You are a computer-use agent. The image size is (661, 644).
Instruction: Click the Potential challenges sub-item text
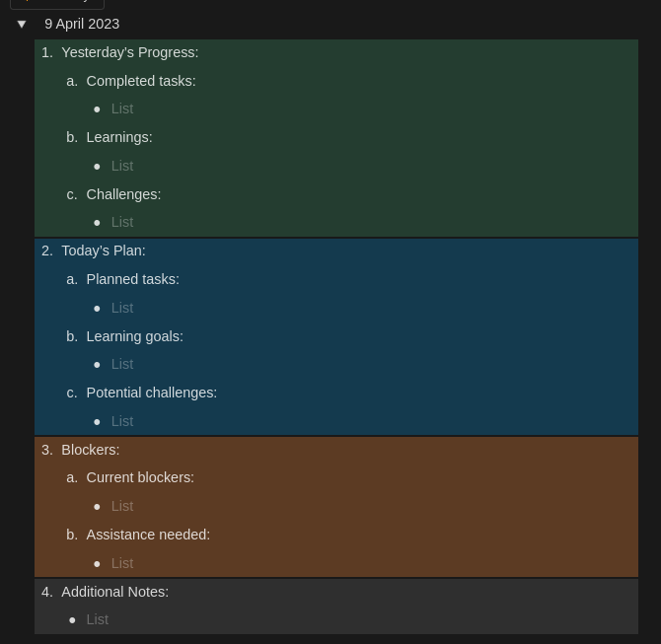[152, 393]
